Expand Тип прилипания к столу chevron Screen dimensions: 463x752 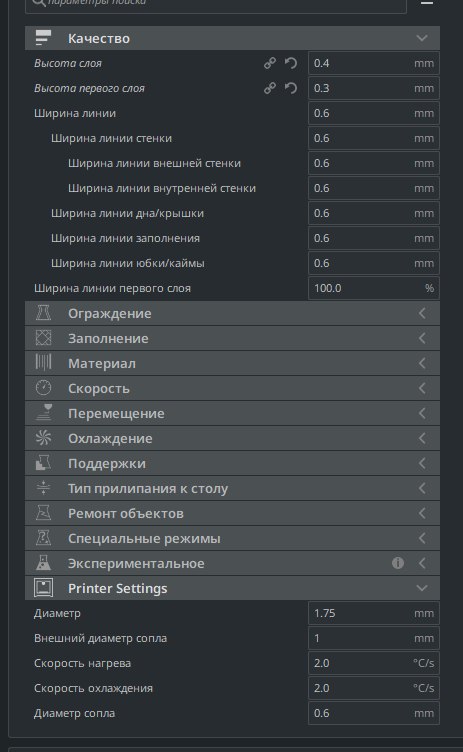tap(422, 488)
